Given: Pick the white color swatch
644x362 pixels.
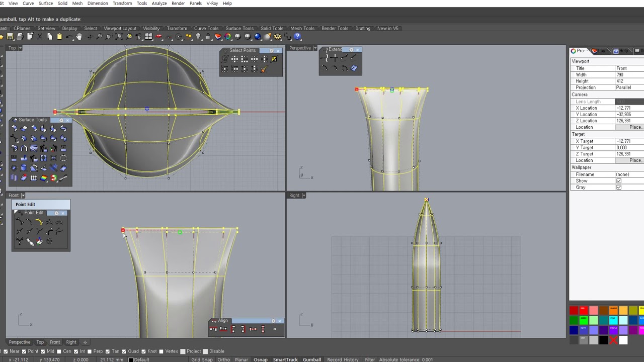Looking at the screenshot, I should click(x=623, y=340).
